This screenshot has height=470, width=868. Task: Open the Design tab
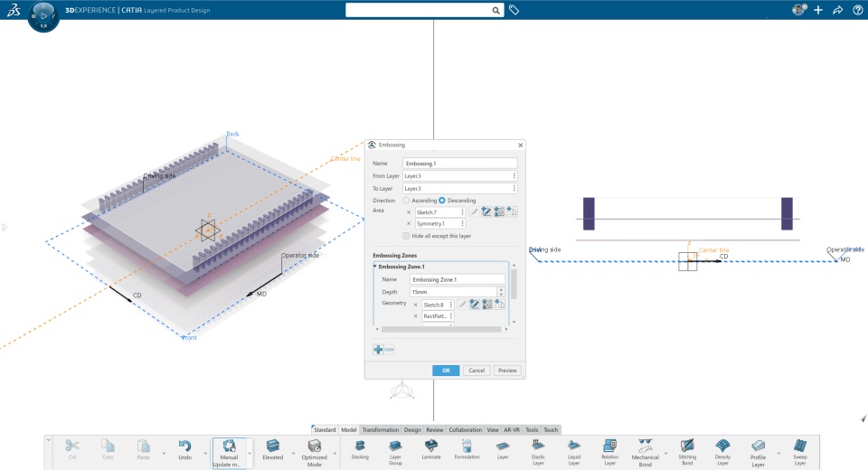pos(412,429)
